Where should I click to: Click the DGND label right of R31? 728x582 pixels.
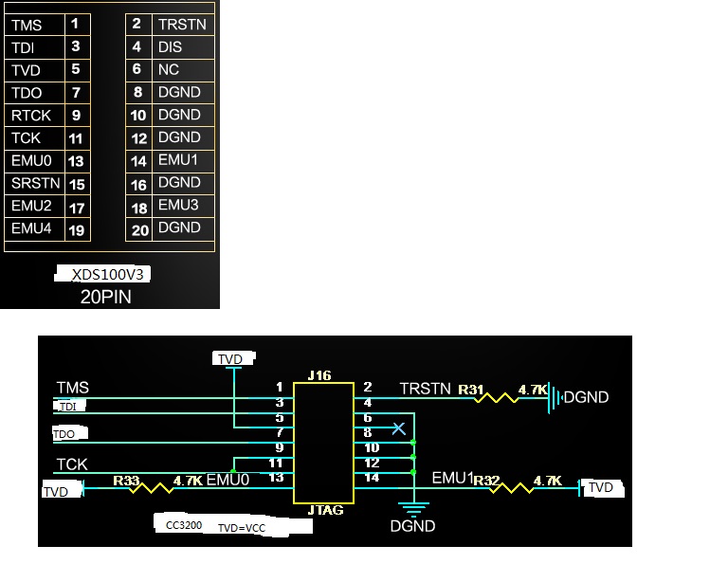[x=586, y=397]
